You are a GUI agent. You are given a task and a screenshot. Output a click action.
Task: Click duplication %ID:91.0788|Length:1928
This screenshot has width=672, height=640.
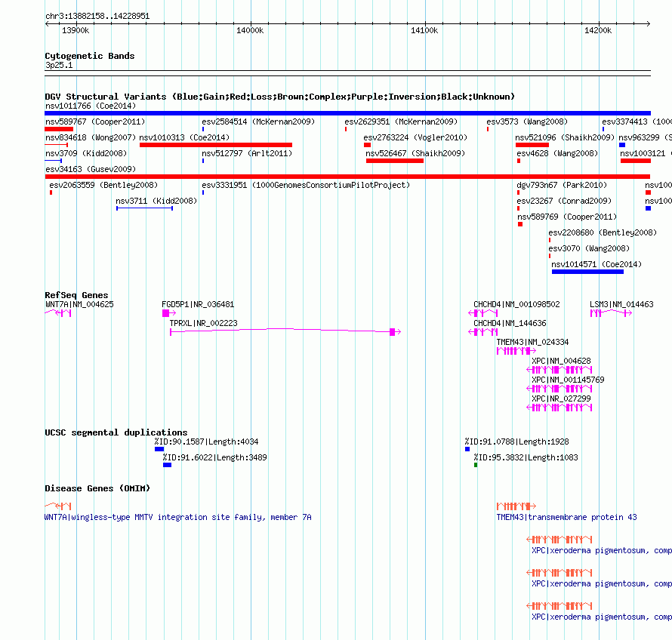pos(517,442)
